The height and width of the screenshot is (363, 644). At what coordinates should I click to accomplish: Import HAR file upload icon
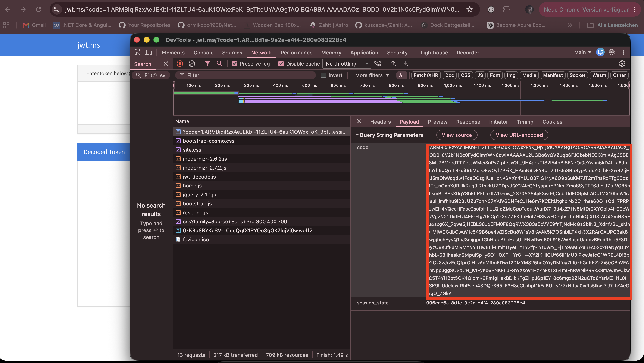(393, 64)
